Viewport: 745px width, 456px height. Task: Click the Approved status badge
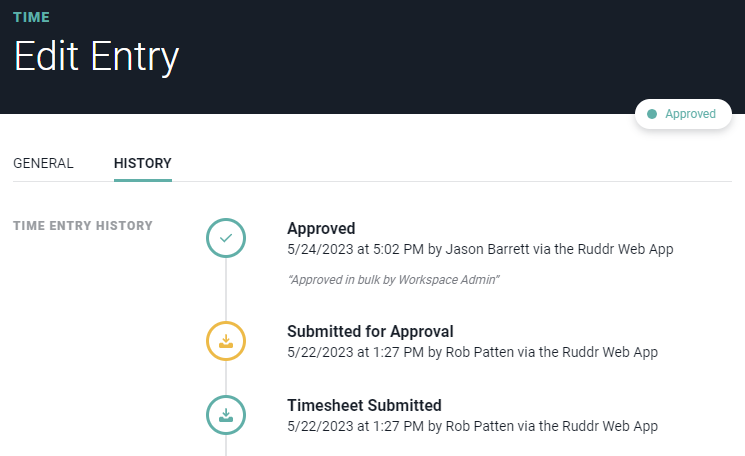point(683,114)
